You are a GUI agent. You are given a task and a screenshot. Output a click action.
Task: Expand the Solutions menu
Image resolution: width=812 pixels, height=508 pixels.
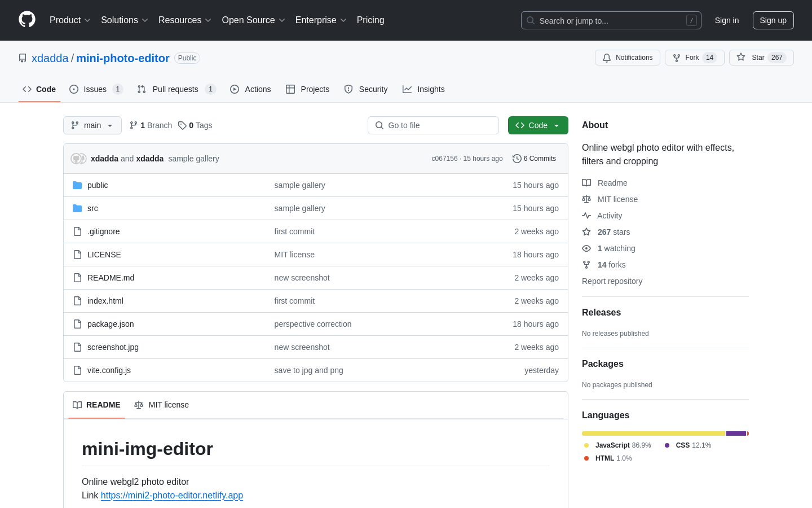(125, 20)
